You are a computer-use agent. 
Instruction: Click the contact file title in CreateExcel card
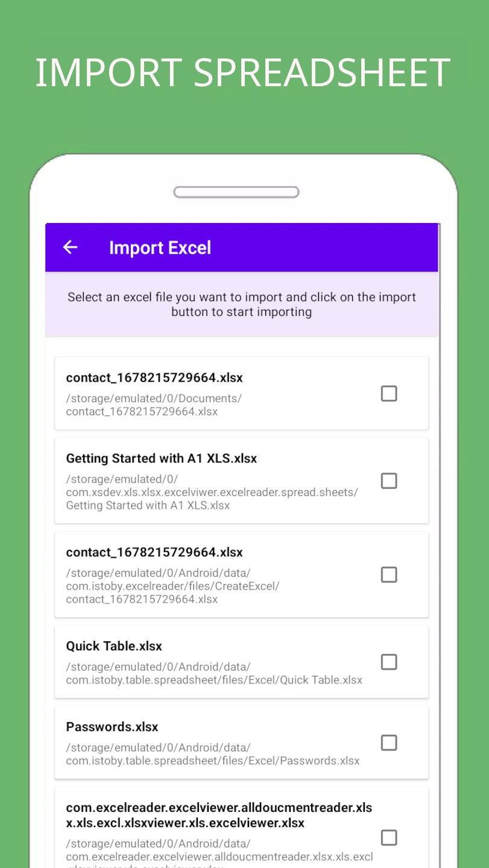154,553
